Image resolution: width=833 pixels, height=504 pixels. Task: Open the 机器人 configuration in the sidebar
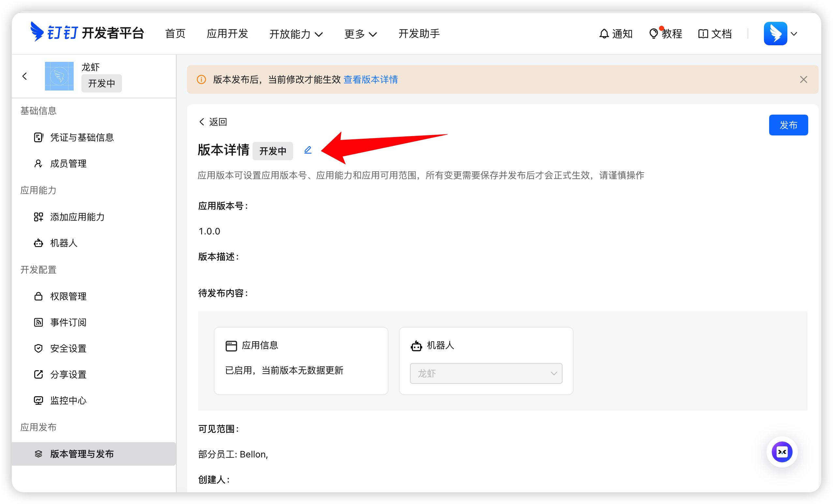click(63, 243)
